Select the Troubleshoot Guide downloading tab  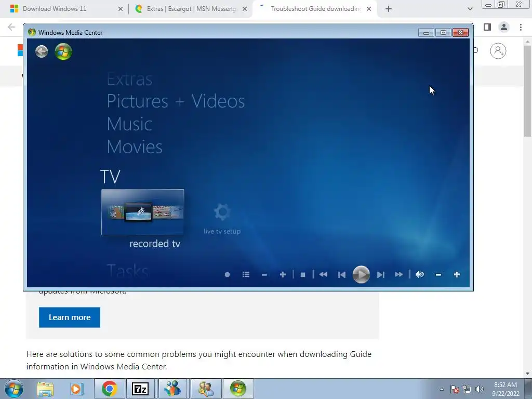(x=315, y=9)
